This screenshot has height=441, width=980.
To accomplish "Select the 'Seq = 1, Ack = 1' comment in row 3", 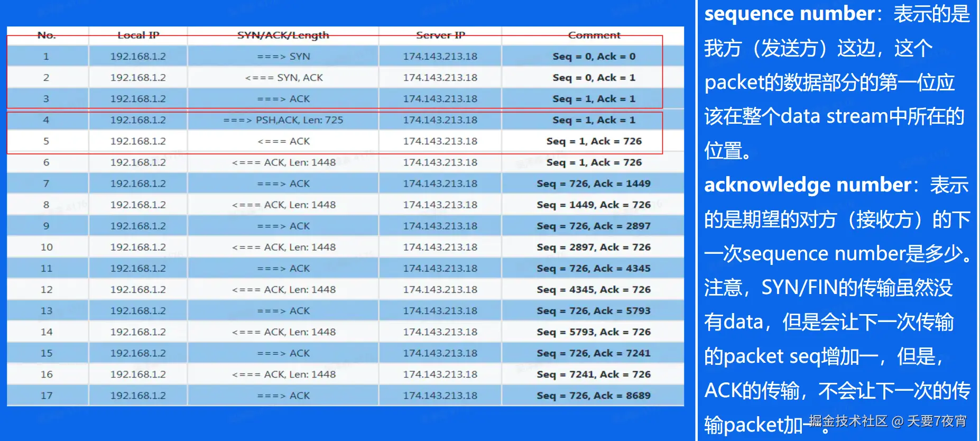I will click(x=594, y=98).
